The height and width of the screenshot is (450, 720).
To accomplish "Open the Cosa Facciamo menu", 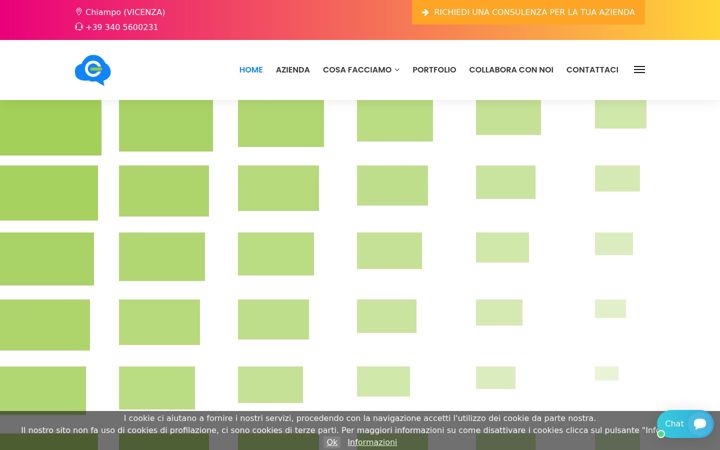I will coord(357,70).
